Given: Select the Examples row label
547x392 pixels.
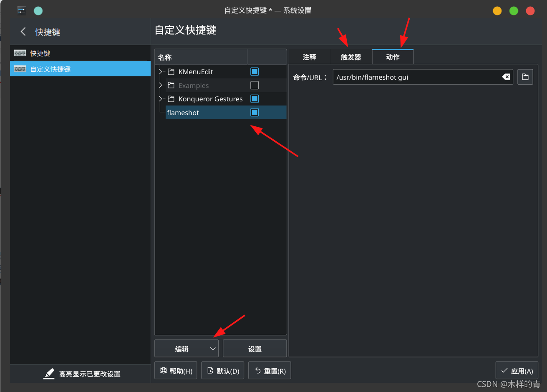Looking at the screenshot, I should coord(194,85).
